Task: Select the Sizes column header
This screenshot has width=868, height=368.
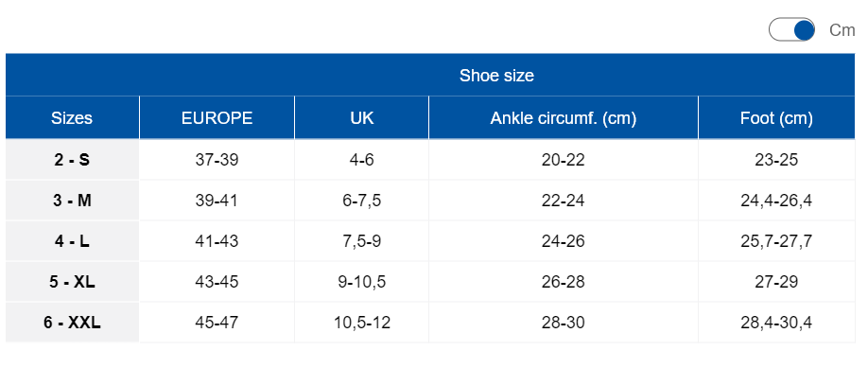Action: coord(72,117)
